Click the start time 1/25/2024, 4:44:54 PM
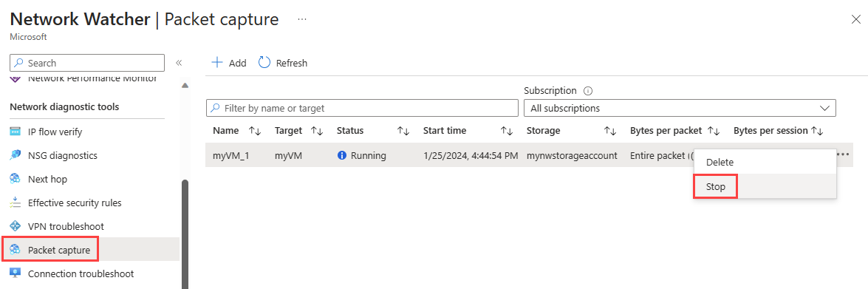 click(x=471, y=155)
